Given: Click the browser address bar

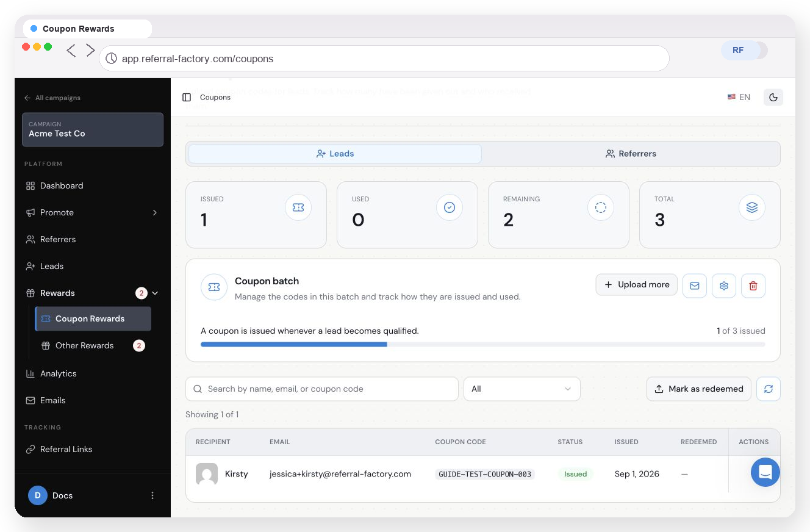Looking at the screenshot, I should coord(384,59).
